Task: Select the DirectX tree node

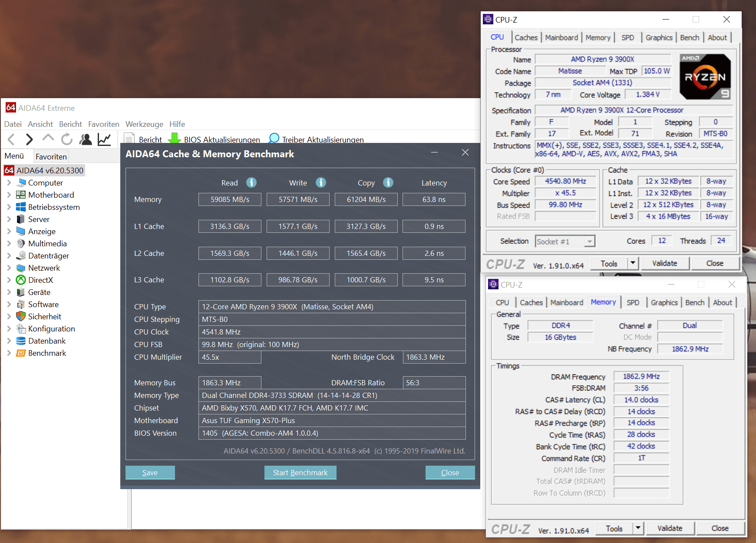Action: [40, 280]
